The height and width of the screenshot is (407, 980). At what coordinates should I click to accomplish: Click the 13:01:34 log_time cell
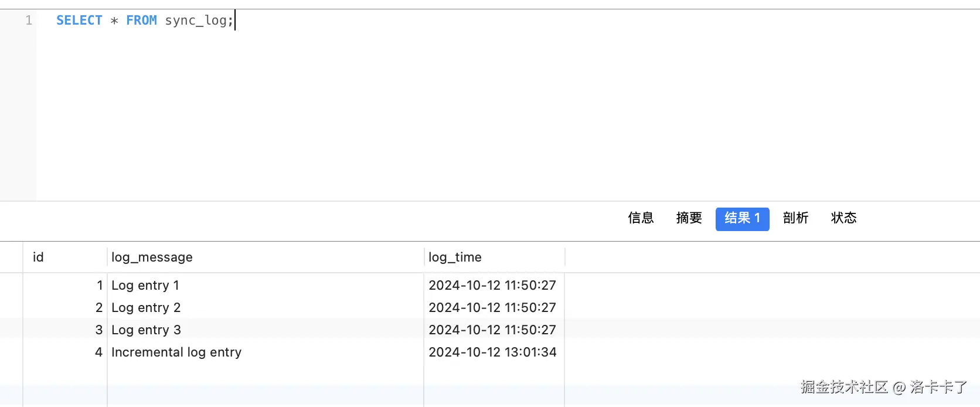coord(492,352)
